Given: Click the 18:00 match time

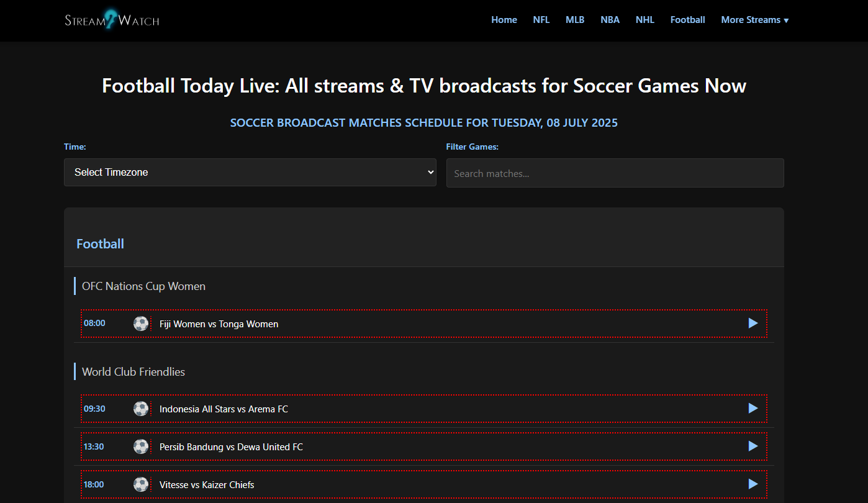Looking at the screenshot, I should pos(94,484).
